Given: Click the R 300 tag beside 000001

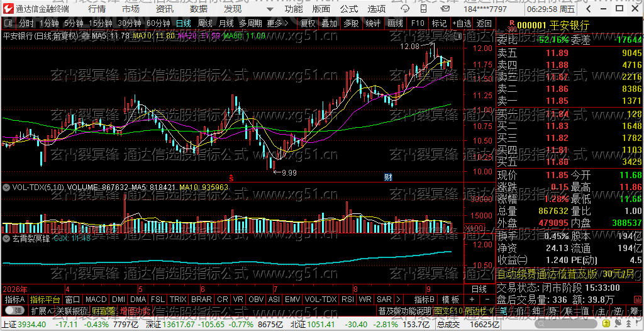Looking at the screenshot, I should pyautogui.click(x=511, y=26).
